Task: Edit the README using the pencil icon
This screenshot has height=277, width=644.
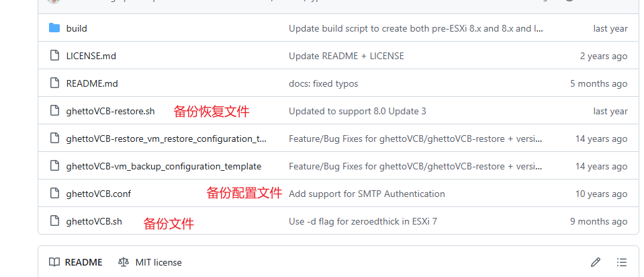Action: [x=596, y=262]
